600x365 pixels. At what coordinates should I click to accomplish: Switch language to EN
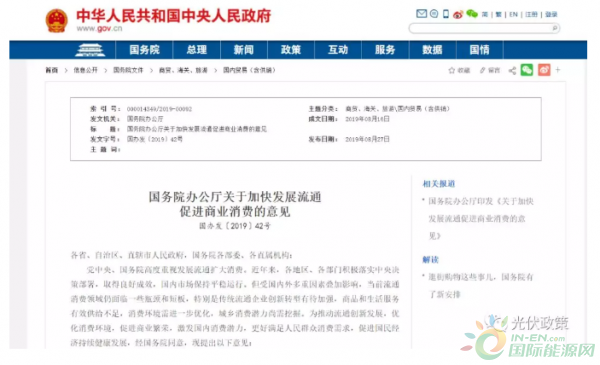tap(514, 15)
